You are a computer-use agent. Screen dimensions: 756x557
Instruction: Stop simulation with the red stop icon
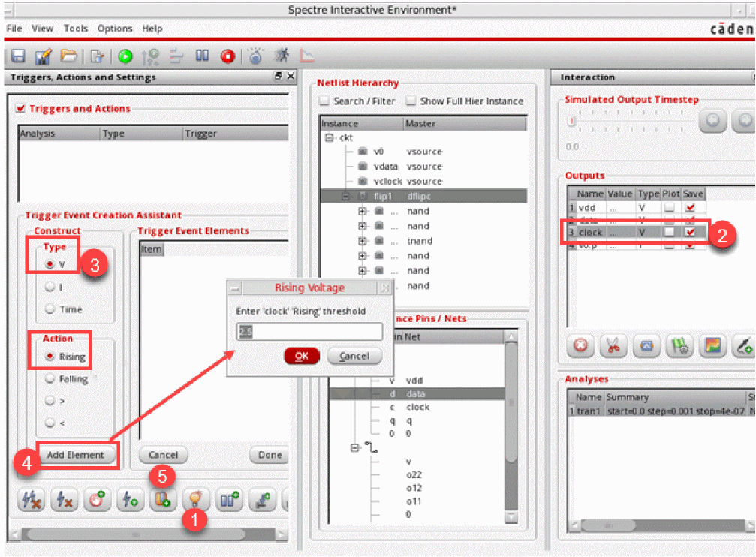pos(227,56)
